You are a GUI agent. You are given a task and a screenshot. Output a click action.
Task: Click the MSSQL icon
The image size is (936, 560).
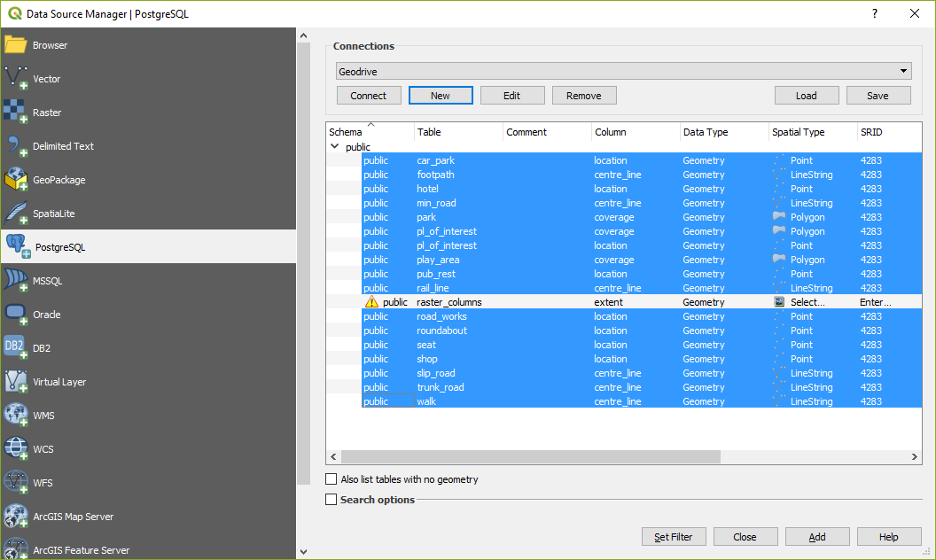pos(16,280)
